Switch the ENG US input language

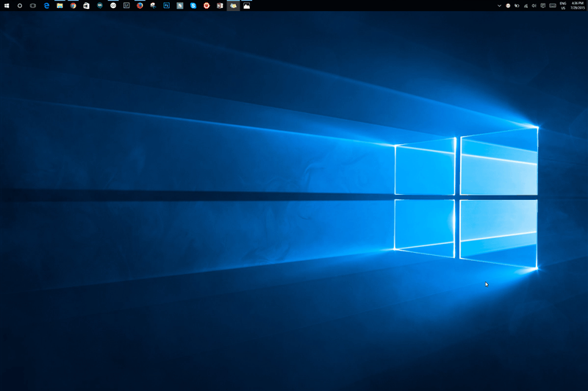pyautogui.click(x=563, y=6)
